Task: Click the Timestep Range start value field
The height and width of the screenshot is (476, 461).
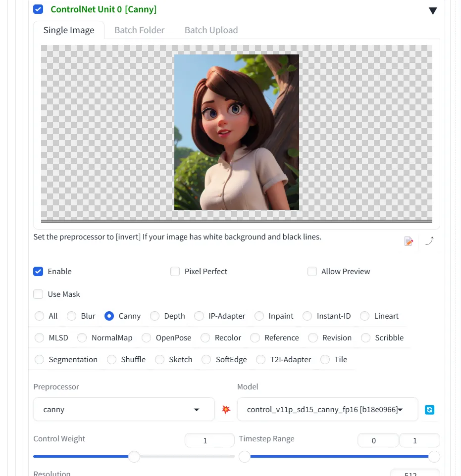Action: point(378,440)
